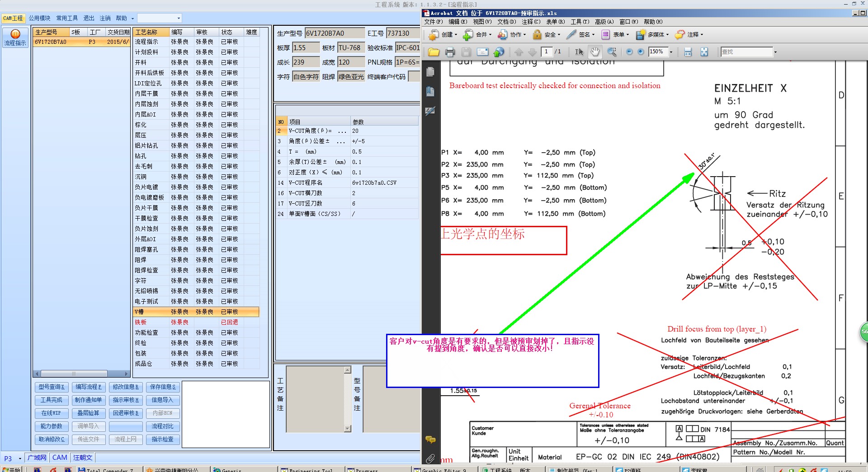Open the Comments panel icon at sidebar bottom
This screenshot has width=868, height=472.
click(x=430, y=439)
